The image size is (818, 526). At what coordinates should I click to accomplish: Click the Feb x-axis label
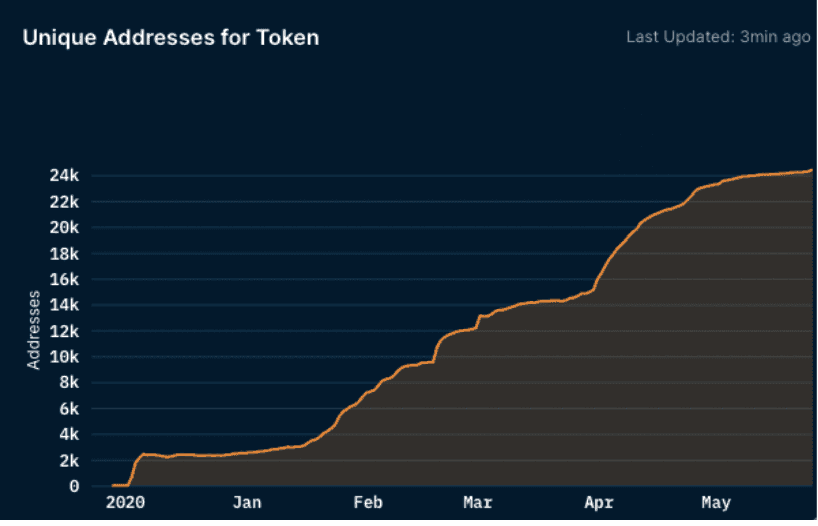click(368, 503)
